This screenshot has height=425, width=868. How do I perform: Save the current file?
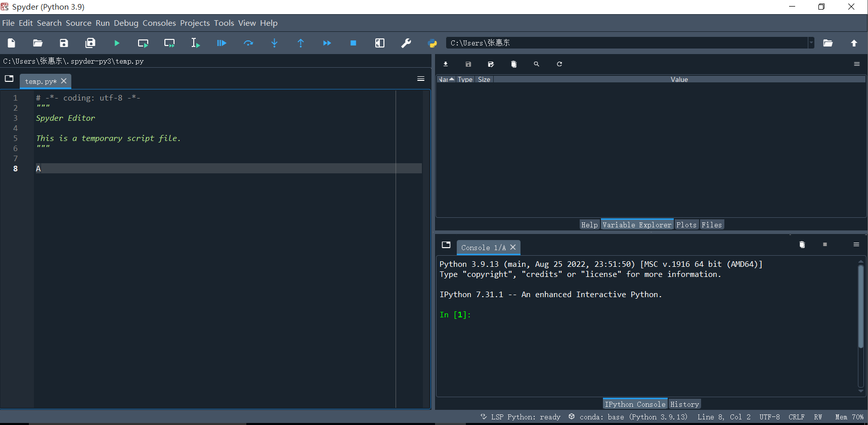pyautogui.click(x=64, y=43)
